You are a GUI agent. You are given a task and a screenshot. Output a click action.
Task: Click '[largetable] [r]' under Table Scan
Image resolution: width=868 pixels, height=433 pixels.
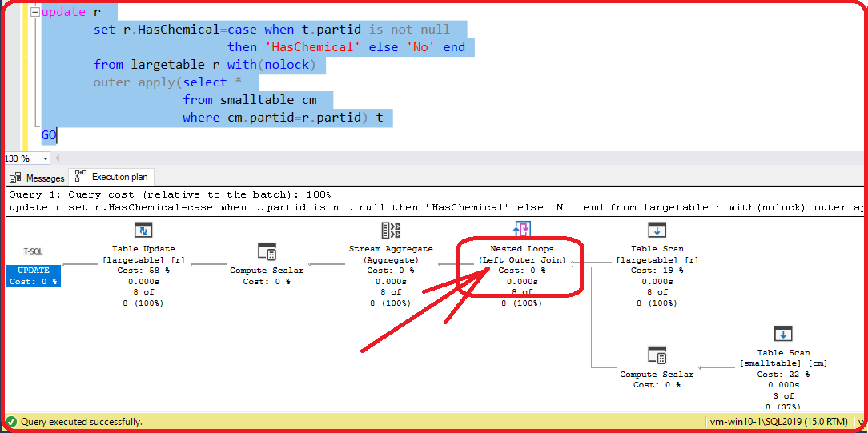[x=657, y=260]
